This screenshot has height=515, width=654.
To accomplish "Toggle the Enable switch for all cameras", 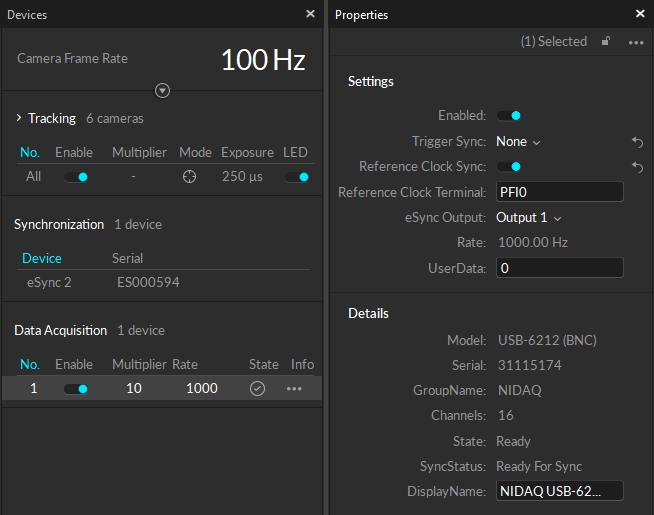I will pos(76,177).
